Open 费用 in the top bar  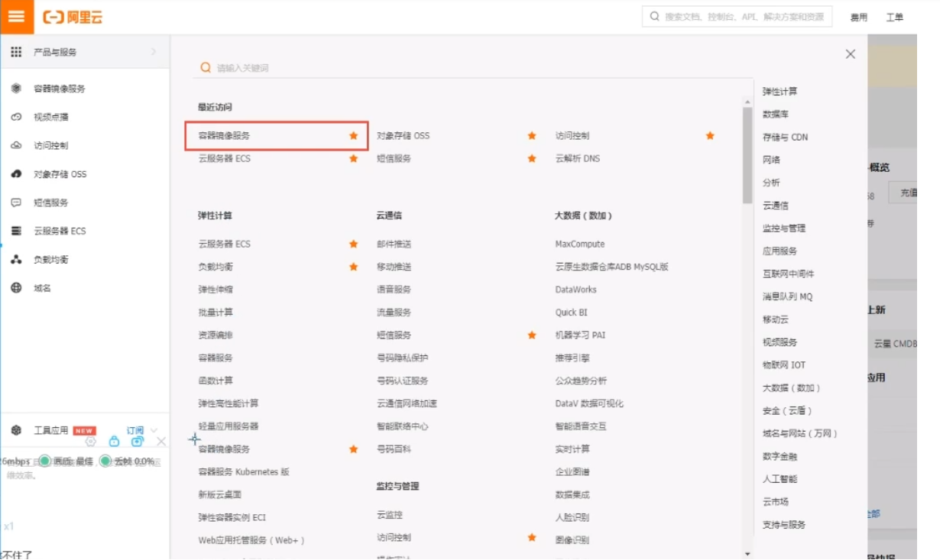click(859, 18)
